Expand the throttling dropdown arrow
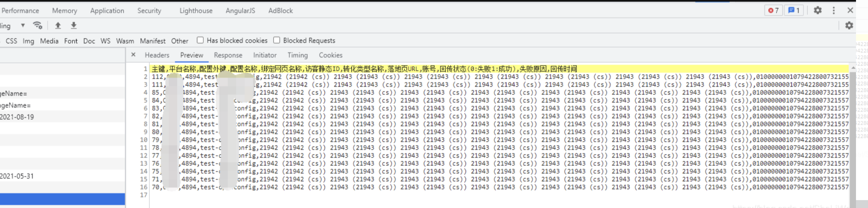The image size is (868, 208). tap(23, 26)
